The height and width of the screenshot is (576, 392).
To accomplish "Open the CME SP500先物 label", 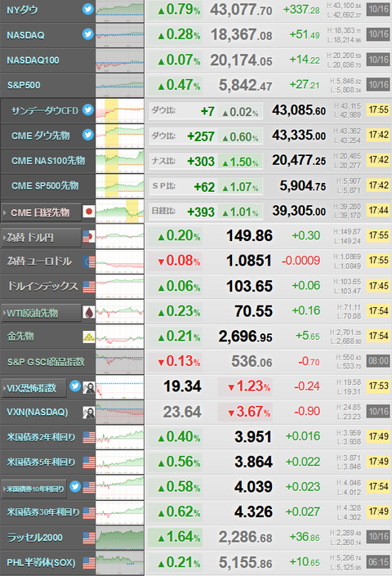I will (x=45, y=185).
